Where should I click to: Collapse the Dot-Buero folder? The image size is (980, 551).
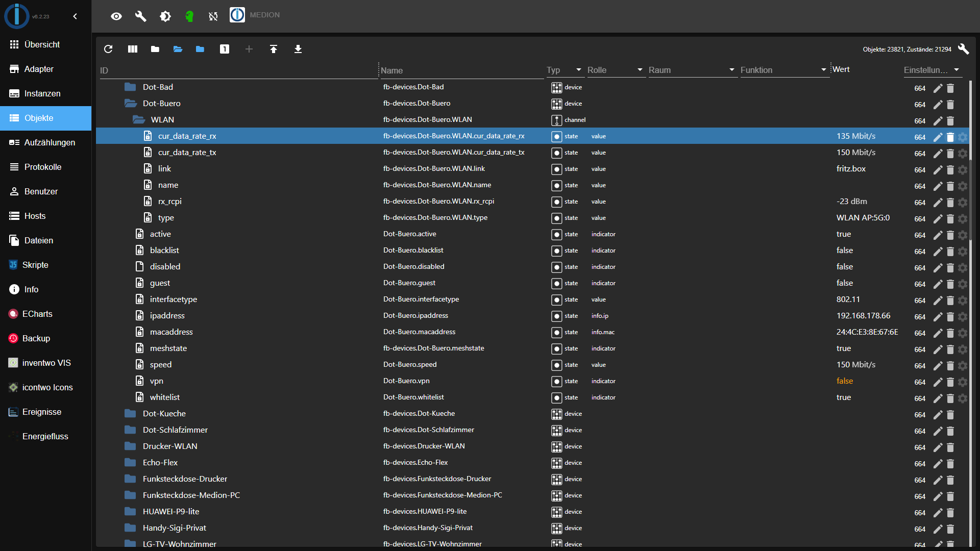131,103
